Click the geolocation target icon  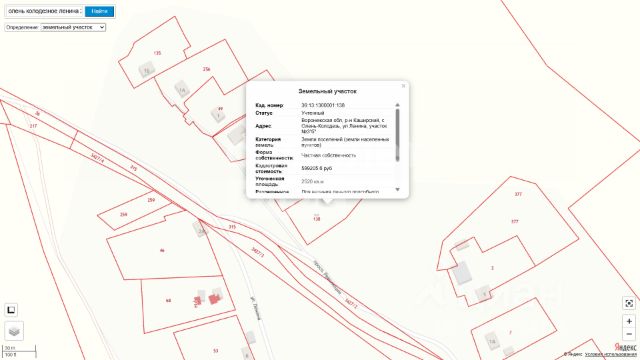[629, 303]
